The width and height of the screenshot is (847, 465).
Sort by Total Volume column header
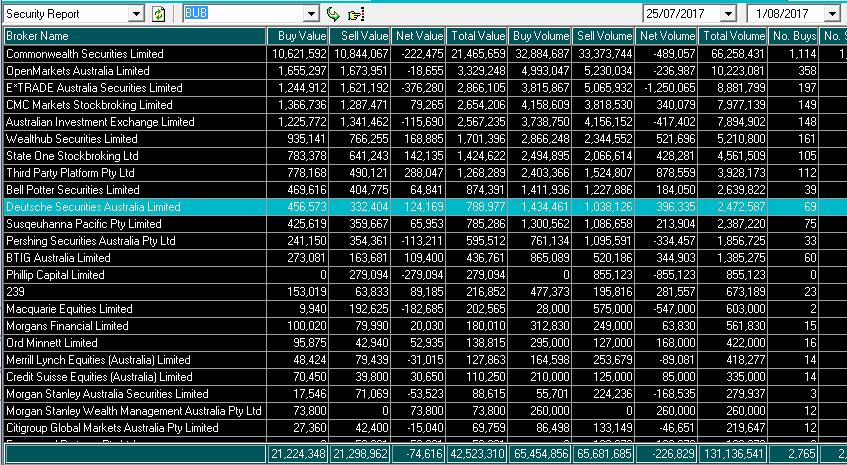[732, 36]
